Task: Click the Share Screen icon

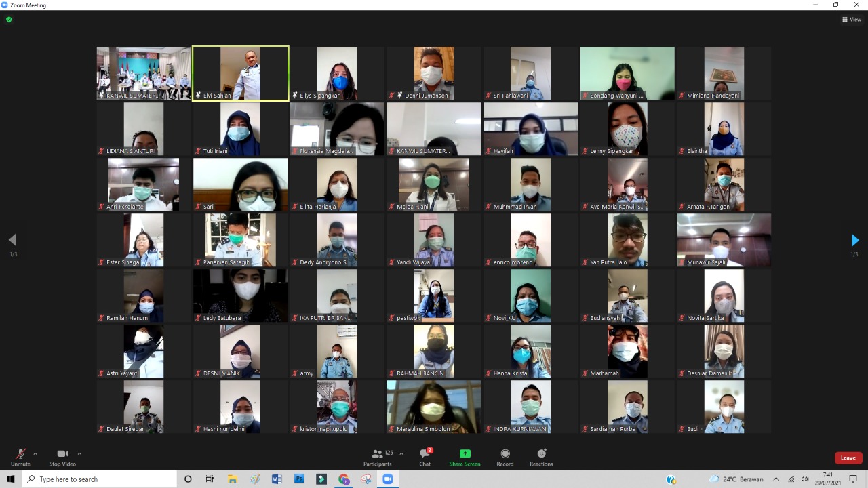Action: click(465, 455)
